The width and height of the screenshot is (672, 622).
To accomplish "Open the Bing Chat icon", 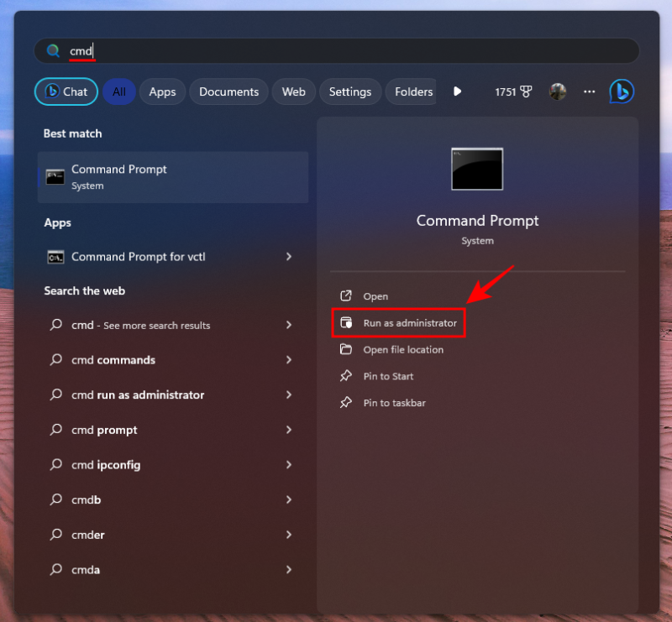I will [621, 91].
